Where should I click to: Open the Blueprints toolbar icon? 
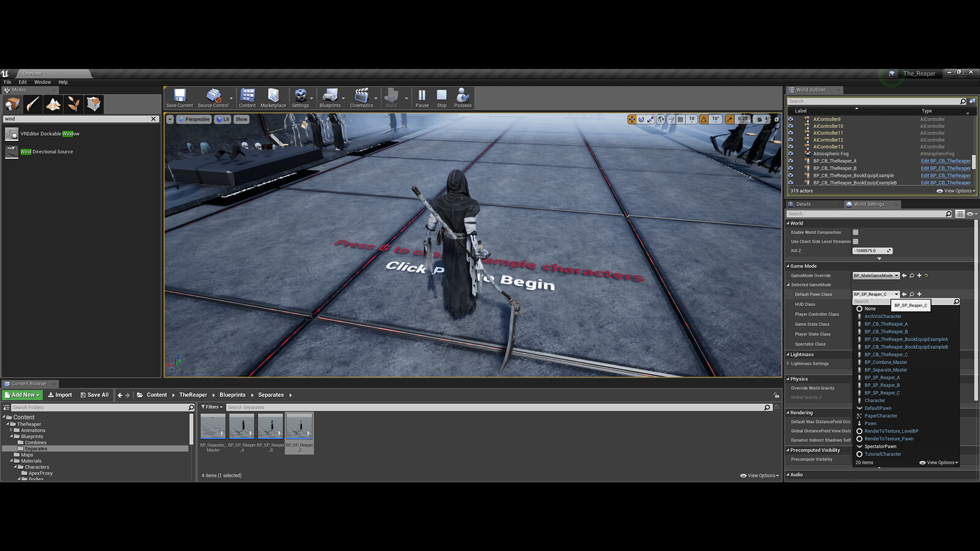click(330, 98)
